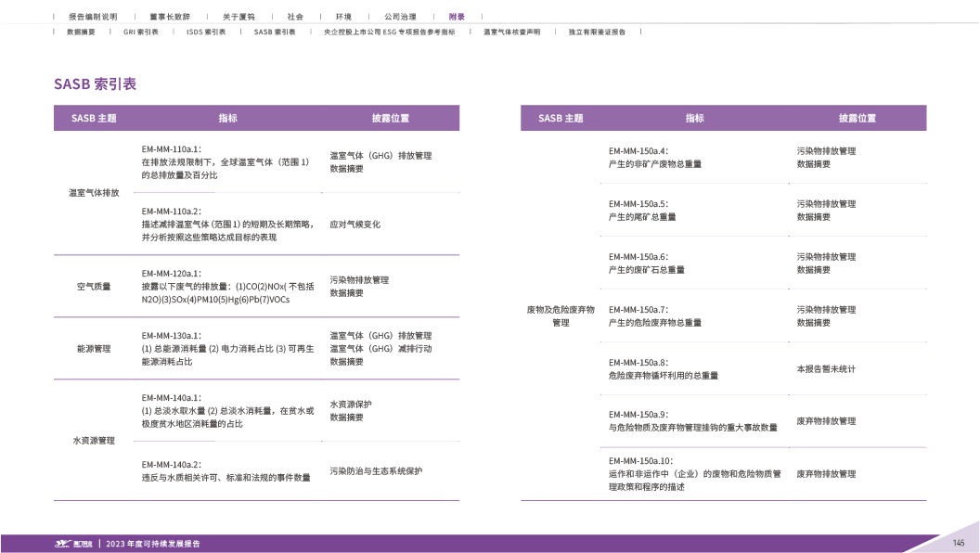Click the 水资源保护 disclosure location link

pos(351,405)
